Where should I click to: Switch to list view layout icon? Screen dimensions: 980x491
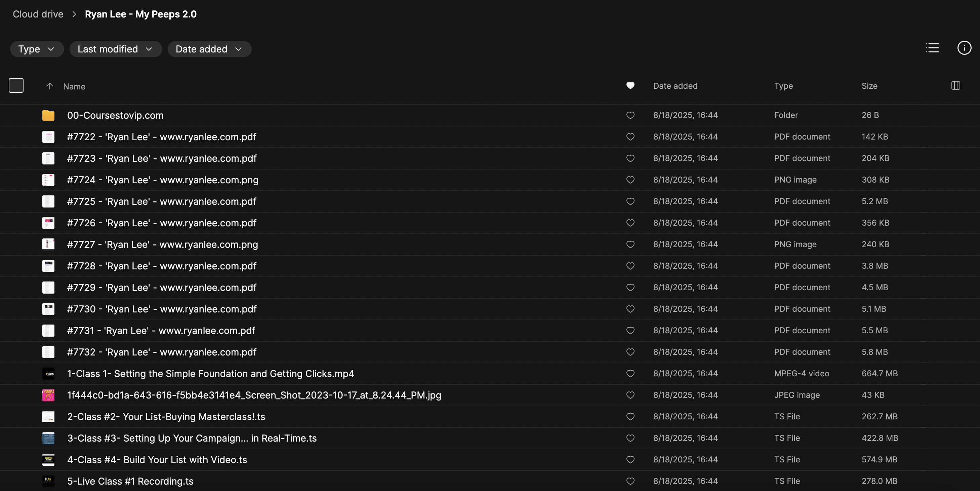pyautogui.click(x=932, y=48)
